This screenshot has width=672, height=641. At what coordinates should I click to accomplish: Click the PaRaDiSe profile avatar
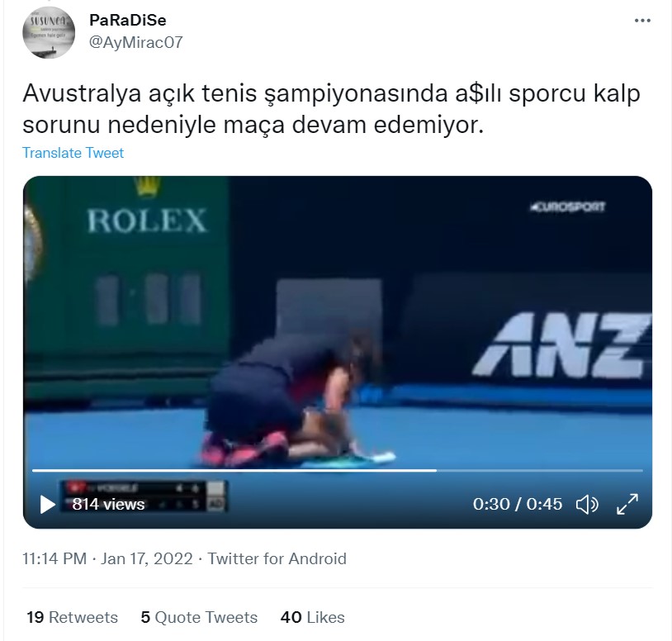49,32
